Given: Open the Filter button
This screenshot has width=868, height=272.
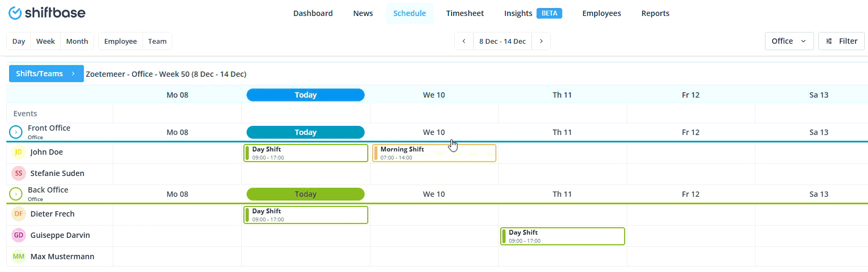Looking at the screenshot, I should coord(841,41).
